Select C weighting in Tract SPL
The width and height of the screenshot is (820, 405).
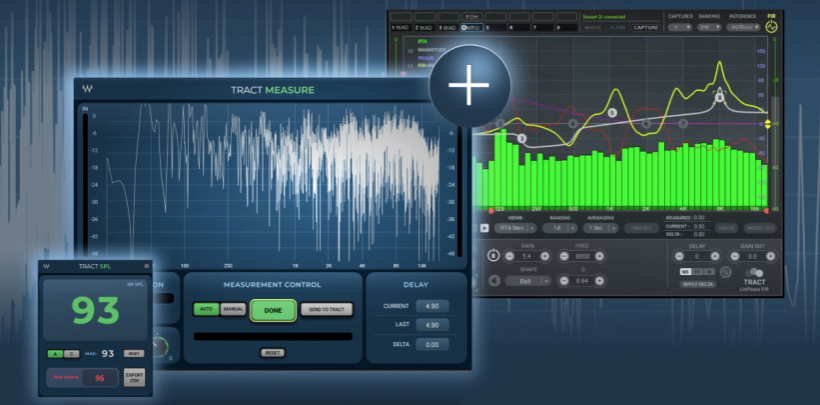(x=72, y=354)
